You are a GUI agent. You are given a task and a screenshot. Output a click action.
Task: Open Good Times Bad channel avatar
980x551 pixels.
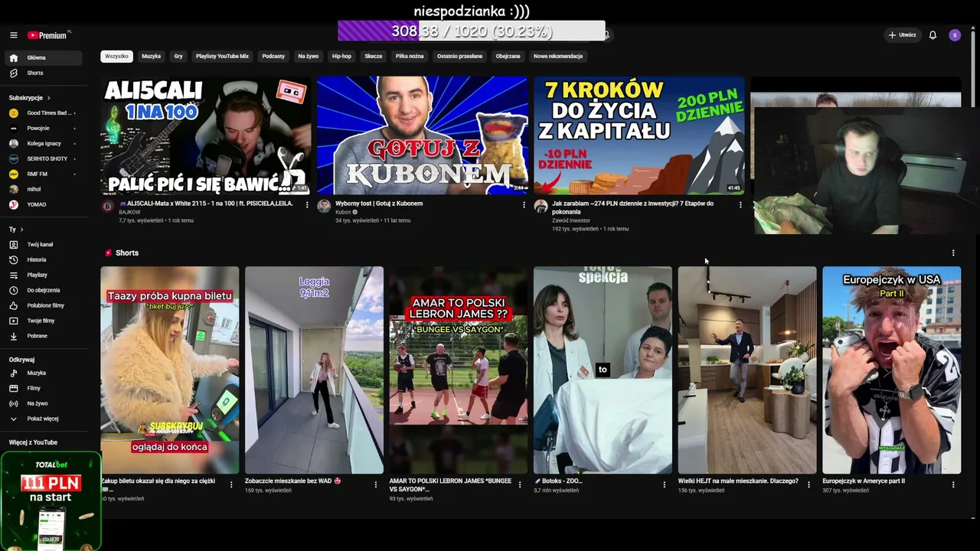pyautogui.click(x=13, y=112)
